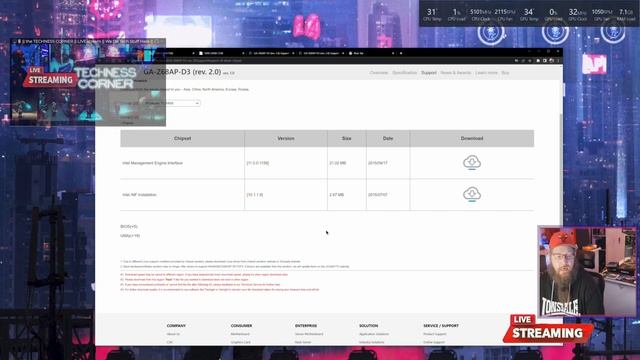Open the Server Motherboard footer link
The width and height of the screenshot is (640, 360).
(309, 334)
